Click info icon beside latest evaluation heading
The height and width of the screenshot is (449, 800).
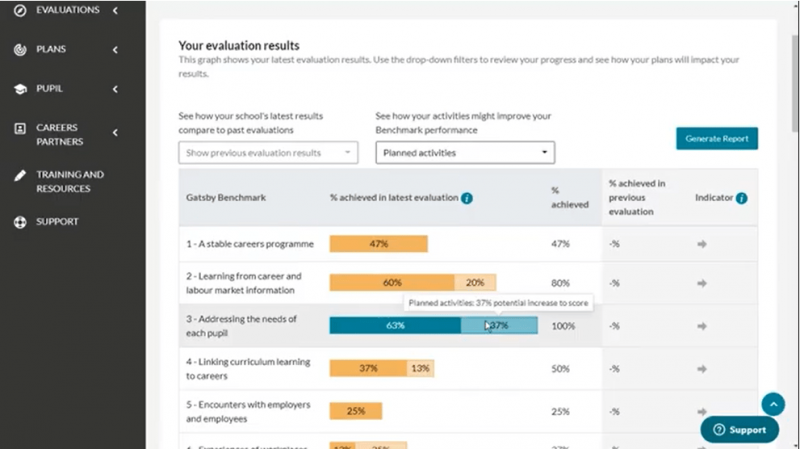[x=467, y=198]
